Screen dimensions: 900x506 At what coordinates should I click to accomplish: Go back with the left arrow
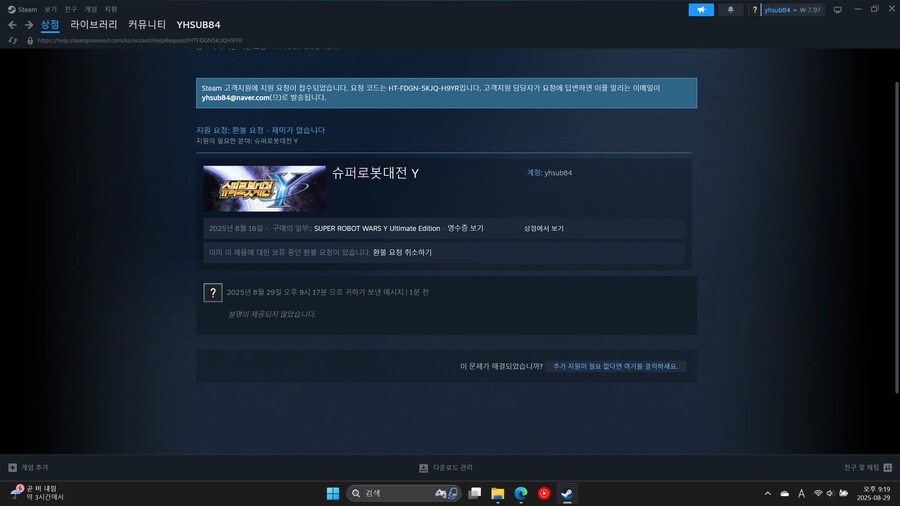tap(12, 25)
